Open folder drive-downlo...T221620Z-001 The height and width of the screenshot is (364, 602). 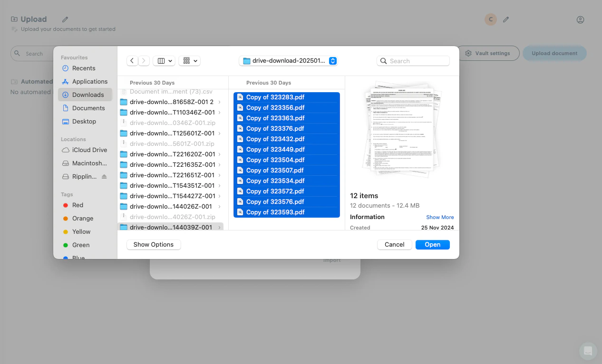tap(171, 154)
